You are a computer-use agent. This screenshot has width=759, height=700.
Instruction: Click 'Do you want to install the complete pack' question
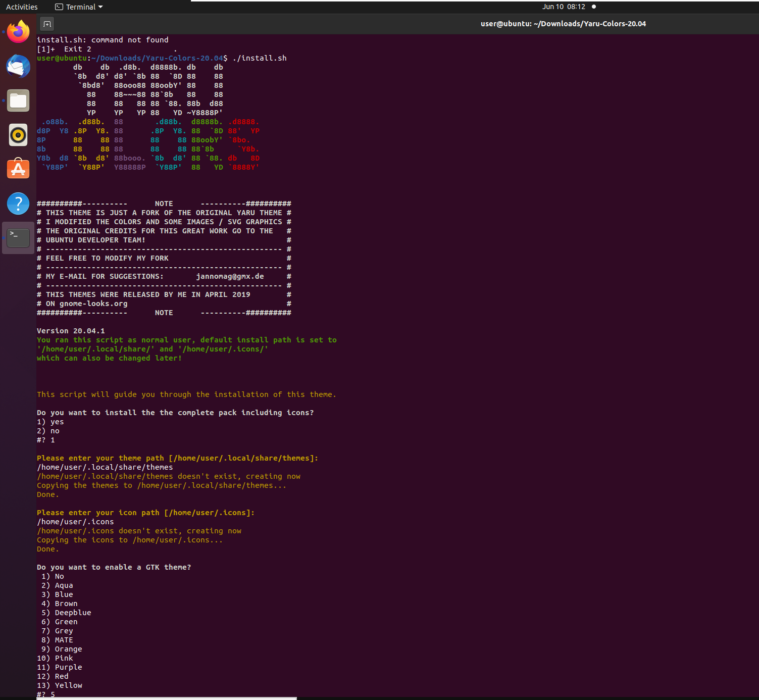tap(175, 413)
